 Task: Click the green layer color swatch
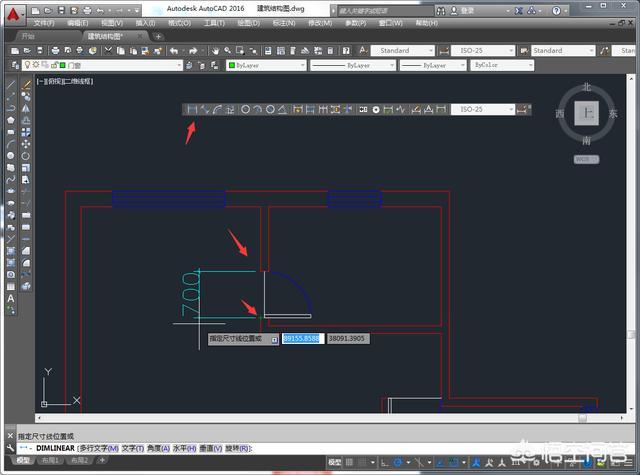[62, 65]
